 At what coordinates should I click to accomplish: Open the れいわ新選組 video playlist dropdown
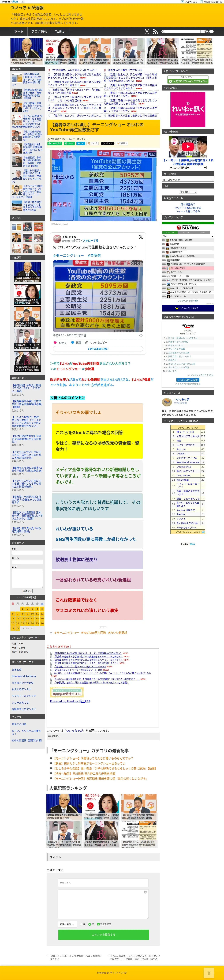pos(188,168)
